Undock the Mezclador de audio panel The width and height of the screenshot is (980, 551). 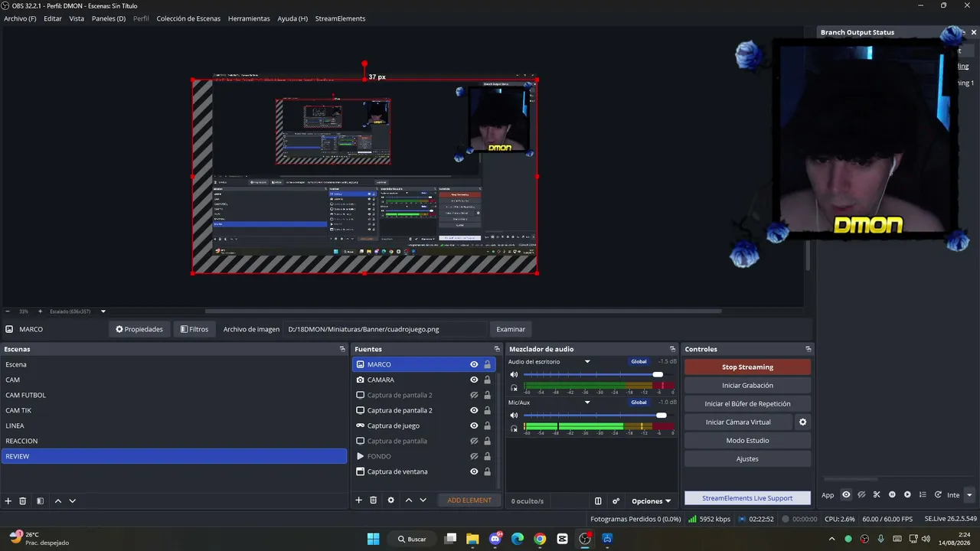point(672,349)
